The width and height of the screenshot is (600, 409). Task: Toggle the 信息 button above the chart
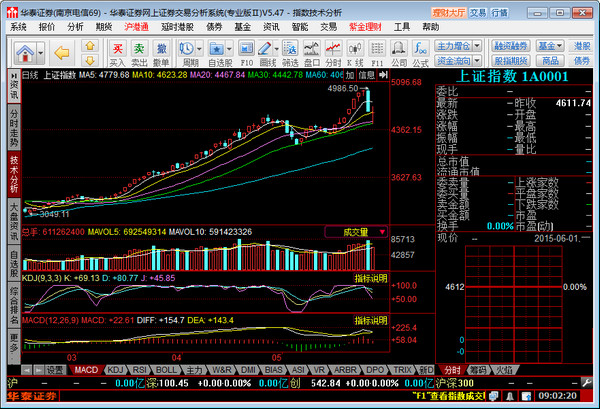click(x=368, y=74)
